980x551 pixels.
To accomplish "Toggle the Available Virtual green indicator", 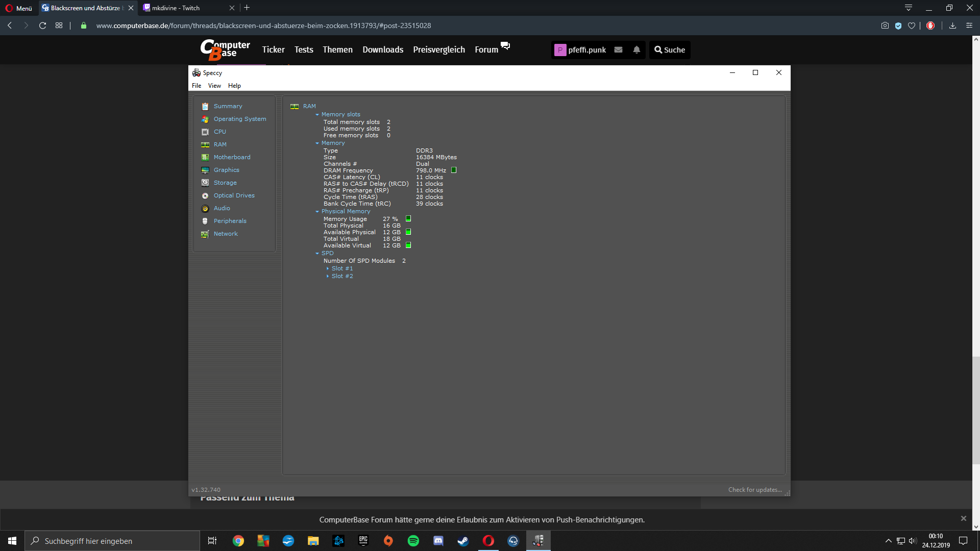I will (x=408, y=245).
